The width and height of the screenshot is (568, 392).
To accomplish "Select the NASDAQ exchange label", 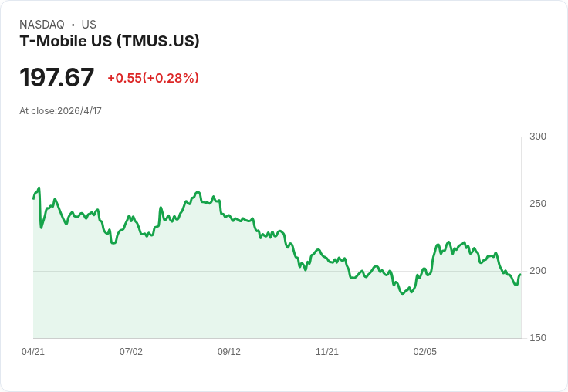I will 42,25.
